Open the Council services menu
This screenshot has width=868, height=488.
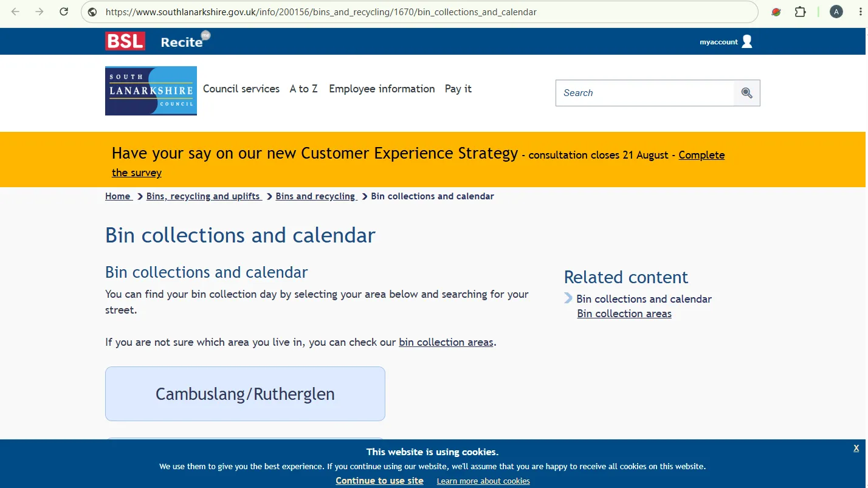pos(241,89)
